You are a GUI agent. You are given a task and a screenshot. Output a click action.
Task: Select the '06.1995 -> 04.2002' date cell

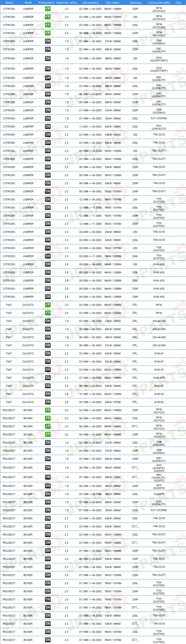(x=90, y=345)
